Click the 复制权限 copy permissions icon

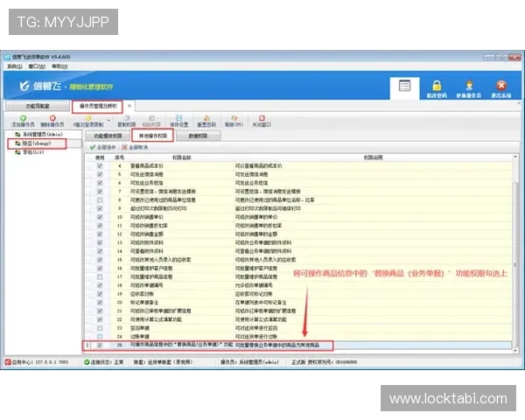pos(127,118)
